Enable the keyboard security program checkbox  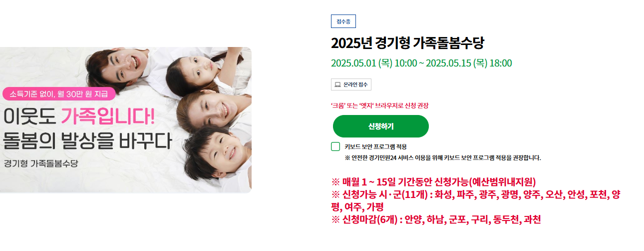335,146
